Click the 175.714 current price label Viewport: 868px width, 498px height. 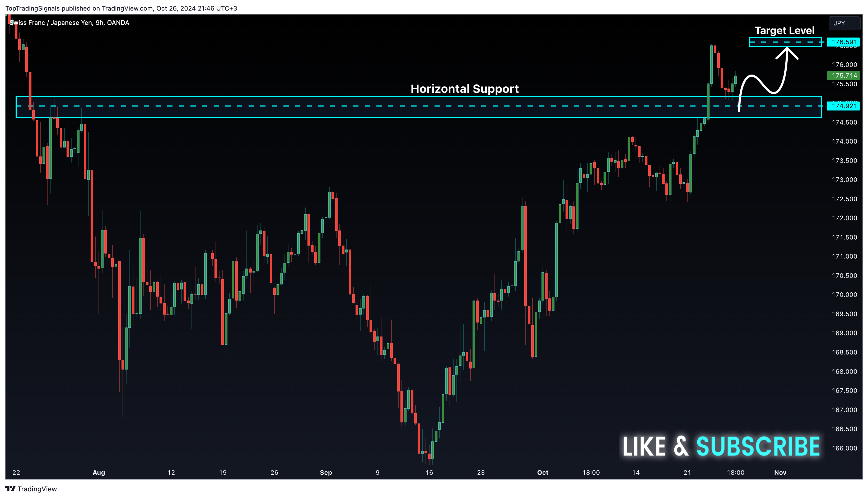[x=844, y=76]
